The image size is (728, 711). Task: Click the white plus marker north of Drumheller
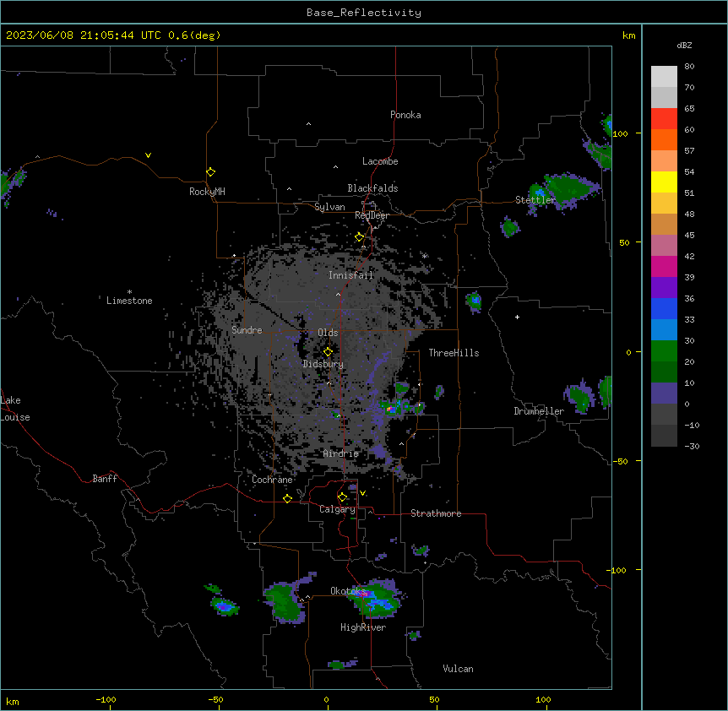pyautogui.click(x=517, y=317)
